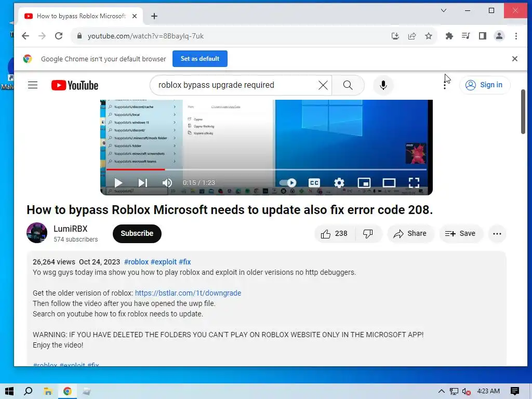This screenshot has height=399, width=532.
Task: Open video player settings gear
Action: pos(339,182)
